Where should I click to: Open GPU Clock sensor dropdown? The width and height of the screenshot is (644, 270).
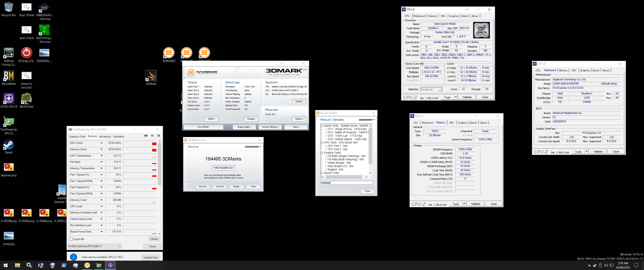[x=101, y=143]
